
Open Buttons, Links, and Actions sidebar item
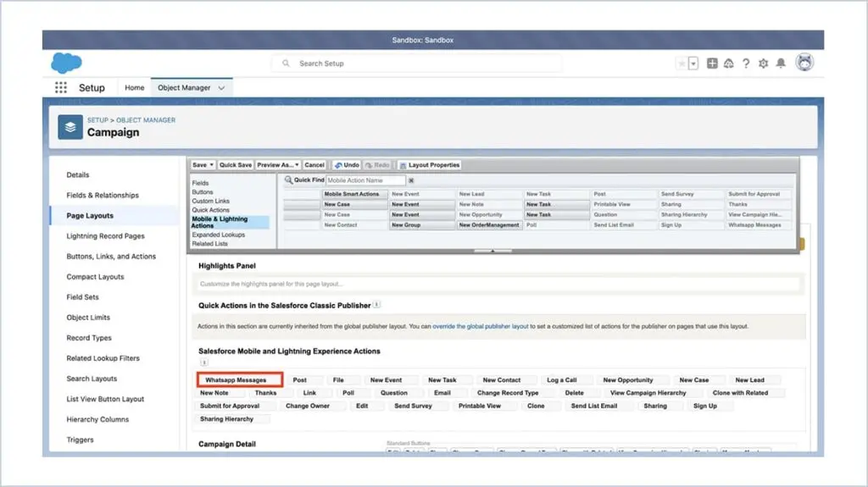coord(111,257)
